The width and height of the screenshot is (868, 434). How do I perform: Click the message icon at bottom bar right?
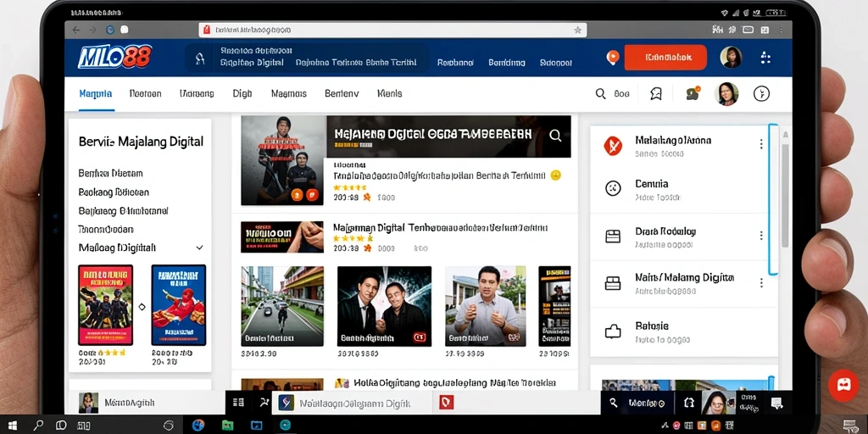click(x=776, y=403)
